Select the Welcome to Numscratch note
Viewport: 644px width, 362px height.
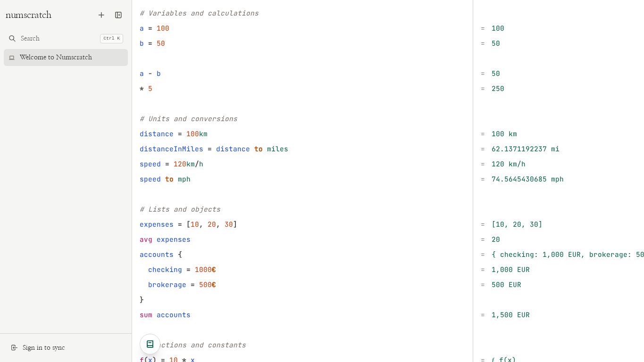(x=66, y=58)
